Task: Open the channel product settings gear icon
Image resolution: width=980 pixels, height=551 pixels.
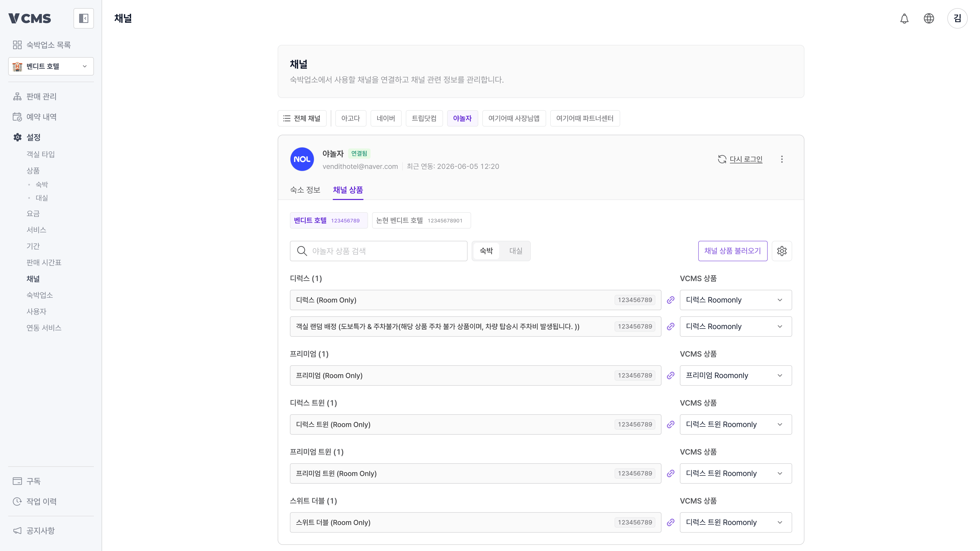Action: (x=782, y=251)
